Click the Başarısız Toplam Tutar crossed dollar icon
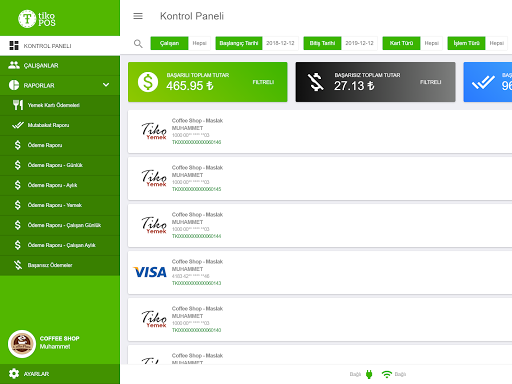The image size is (512, 384). tap(315, 82)
